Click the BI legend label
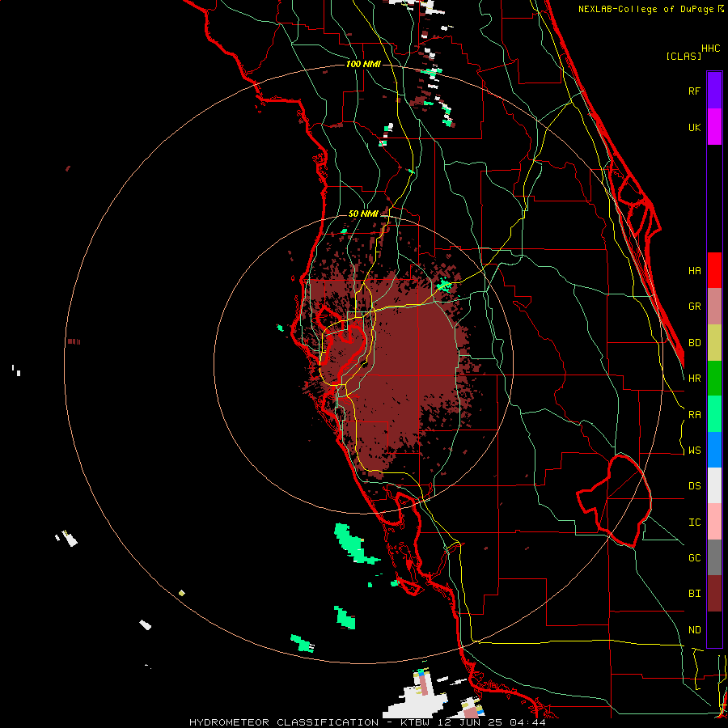The width and height of the screenshot is (728, 728). coord(695,594)
